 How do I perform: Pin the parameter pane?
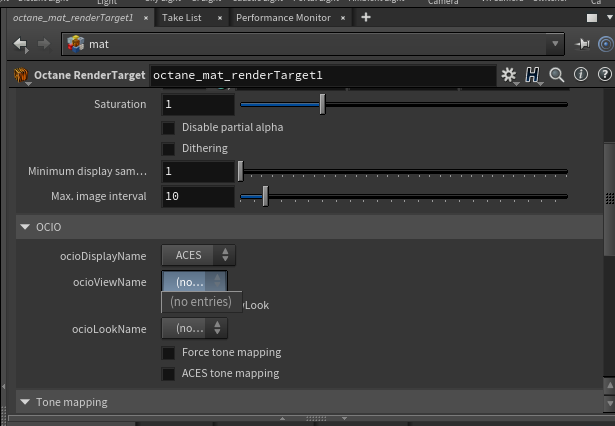(582, 44)
